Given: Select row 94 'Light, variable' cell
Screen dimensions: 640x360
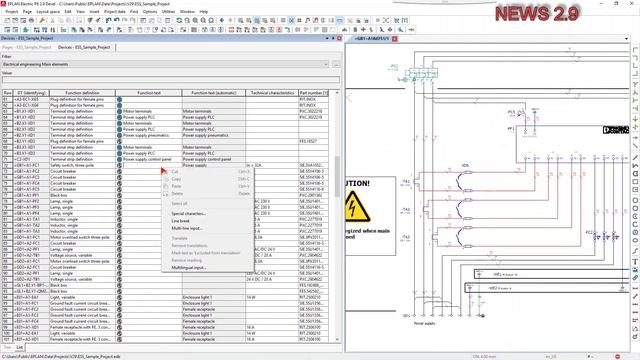Looking at the screenshot, I should 82,298.
